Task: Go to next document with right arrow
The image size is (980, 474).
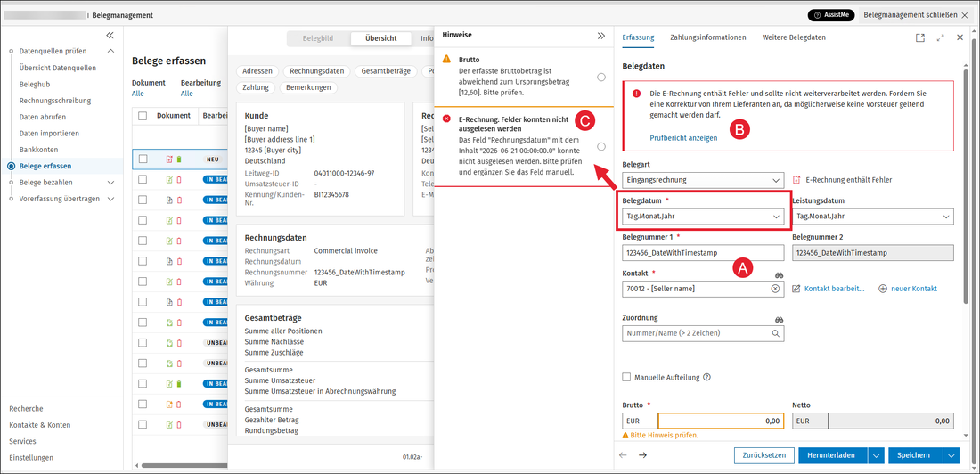Action: click(x=641, y=455)
